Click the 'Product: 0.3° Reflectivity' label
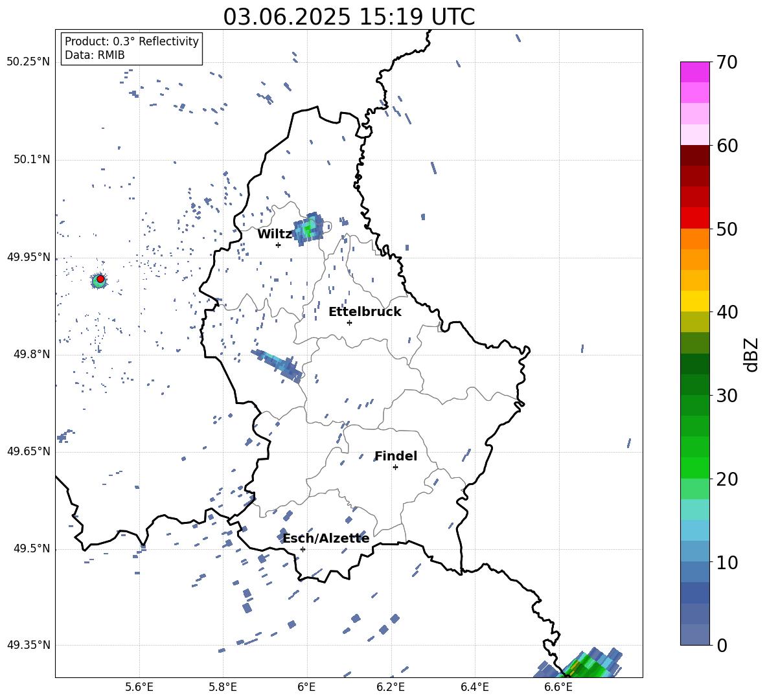The width and height of the screenshot is (767, 700). tap(132, 41)
